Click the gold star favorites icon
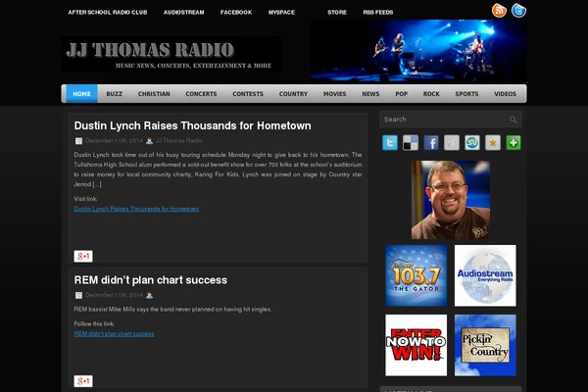The height and width of the screenshot is (392, 588). [x=493, y=143]
